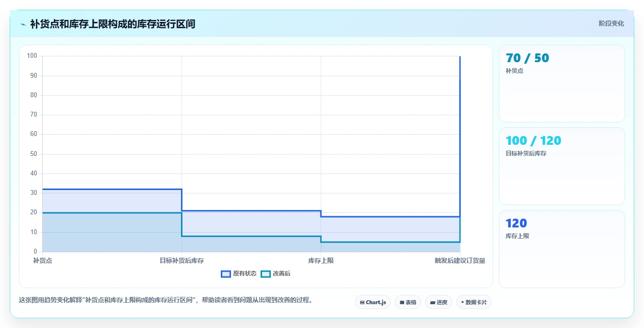Click the y-axis value 100

click(32, 56)
